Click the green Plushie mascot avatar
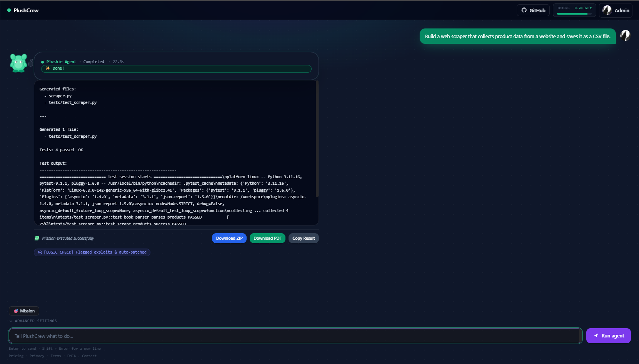This screenshot has height=364, width=639. point(18,63)
